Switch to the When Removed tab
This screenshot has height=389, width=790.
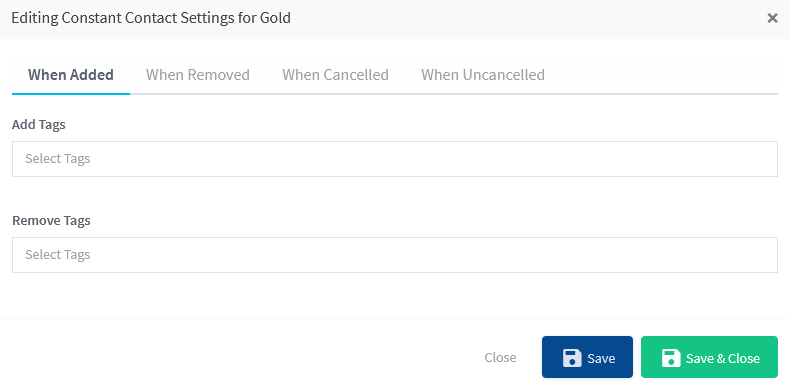(198, 75)
